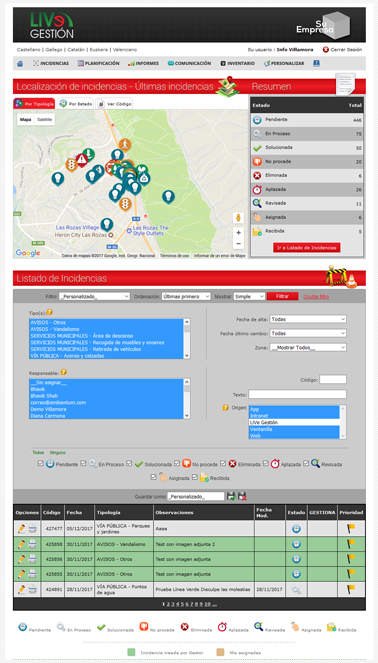Toggle the Recibida status checkbox
This screenshot has width=378, height=663.
pyautogui.click(x=194, y=477)
